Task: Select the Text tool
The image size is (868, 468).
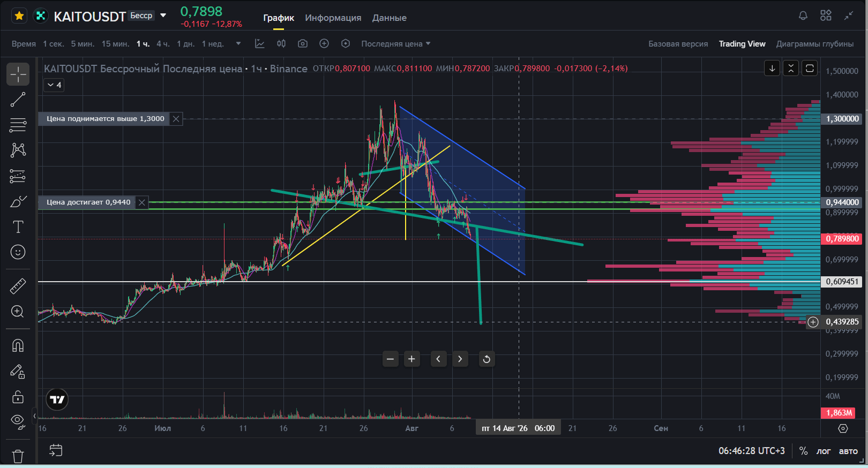Action: click(18, 227)
